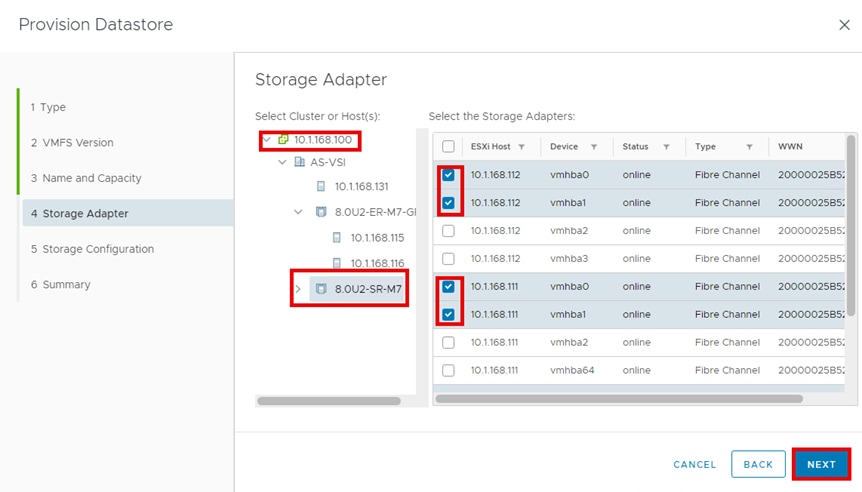Collapse the 10.1.168.100 tree root
The width and height of the screenshot is (862, 492).
tap(267, 139)
